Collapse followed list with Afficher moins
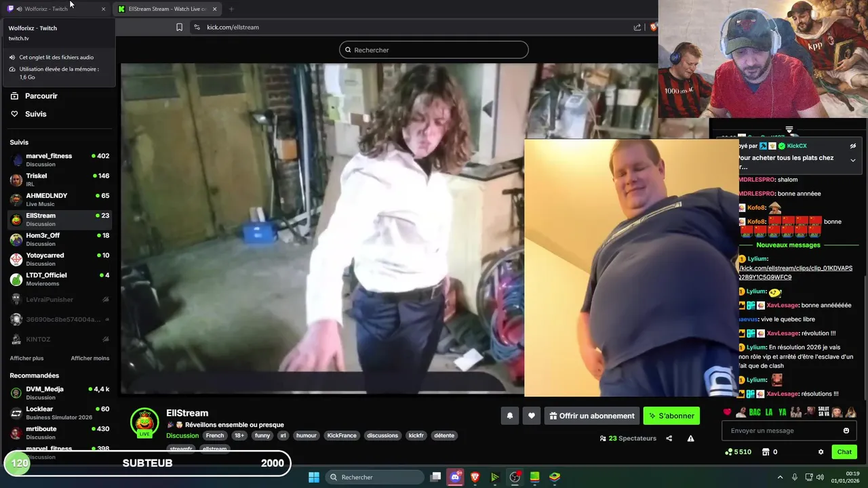The width and height of the screenshot is (868, 488). coord(90,358)
